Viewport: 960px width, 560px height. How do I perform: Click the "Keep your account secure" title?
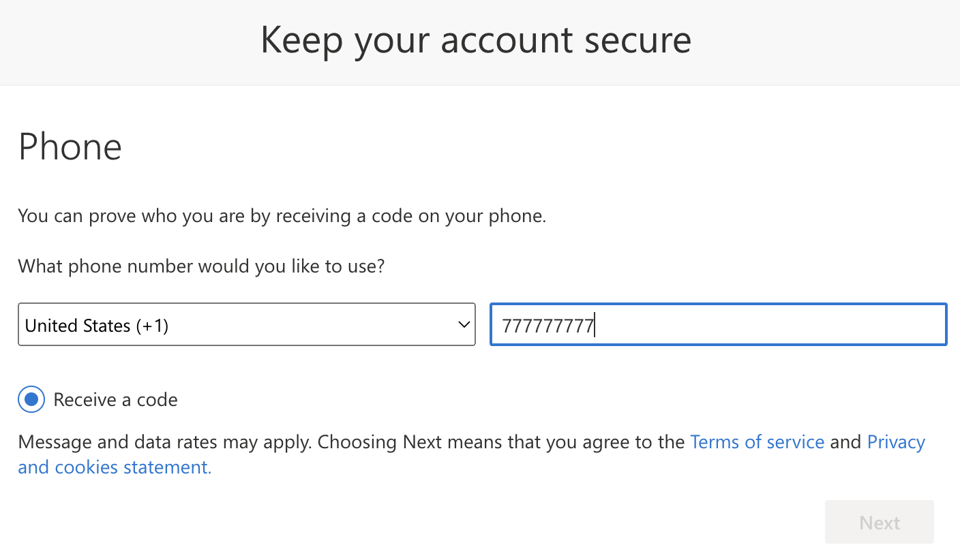tap(476, 40)
